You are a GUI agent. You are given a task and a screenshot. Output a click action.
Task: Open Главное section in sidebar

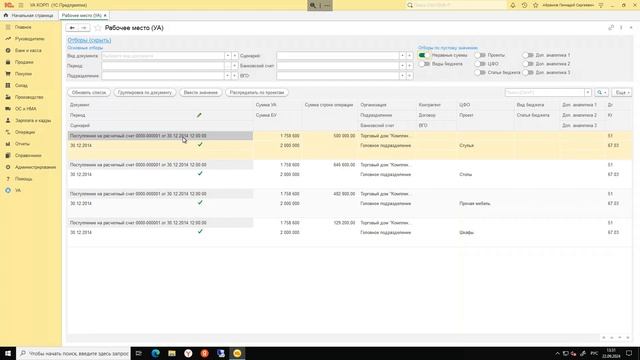(x=24, y=27)
